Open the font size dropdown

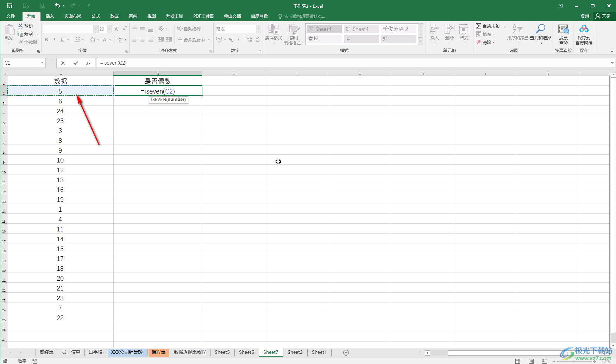(110, 29)
